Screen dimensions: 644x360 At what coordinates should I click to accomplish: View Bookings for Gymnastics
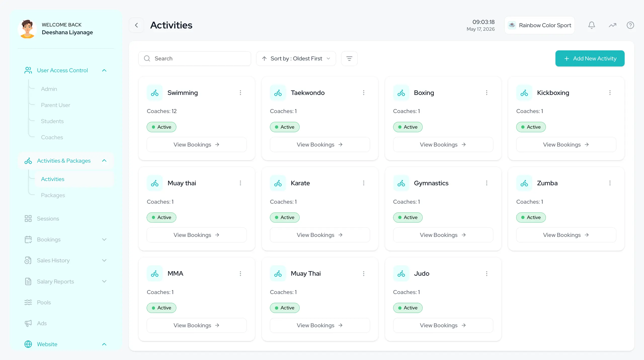click(443, 235)
